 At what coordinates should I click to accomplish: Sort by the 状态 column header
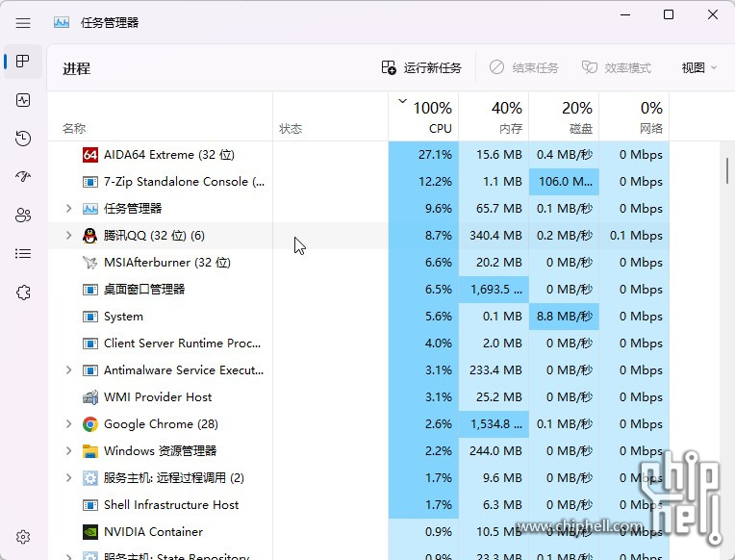click(331, 116)
